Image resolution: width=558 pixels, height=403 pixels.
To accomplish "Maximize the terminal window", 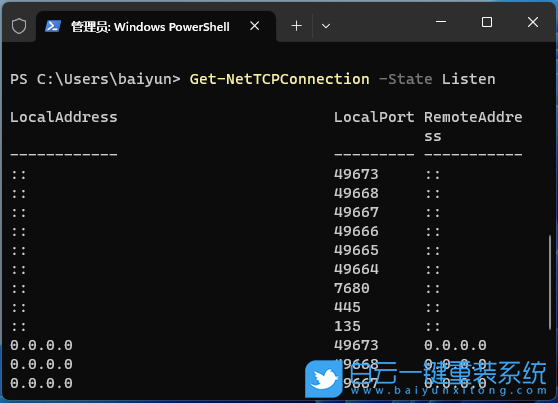I will click(487, 22).
